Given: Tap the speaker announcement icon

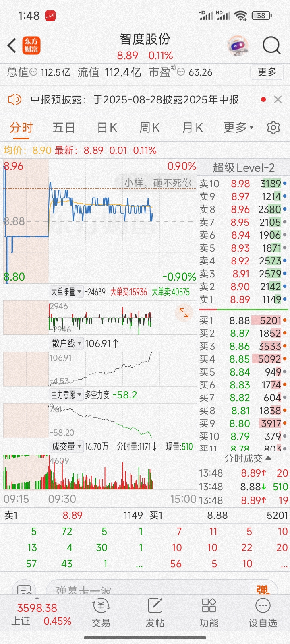Looking at the screenshot, I should click(14, 99).
